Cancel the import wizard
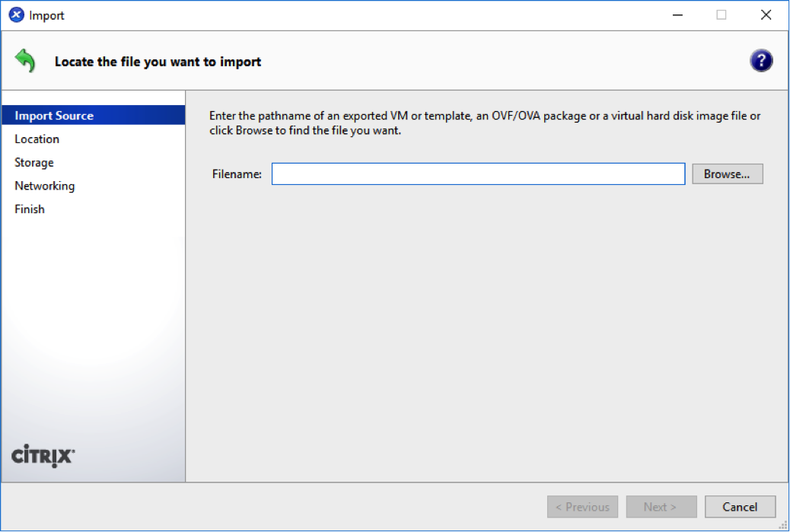790x532 pixels. (740, 507)
